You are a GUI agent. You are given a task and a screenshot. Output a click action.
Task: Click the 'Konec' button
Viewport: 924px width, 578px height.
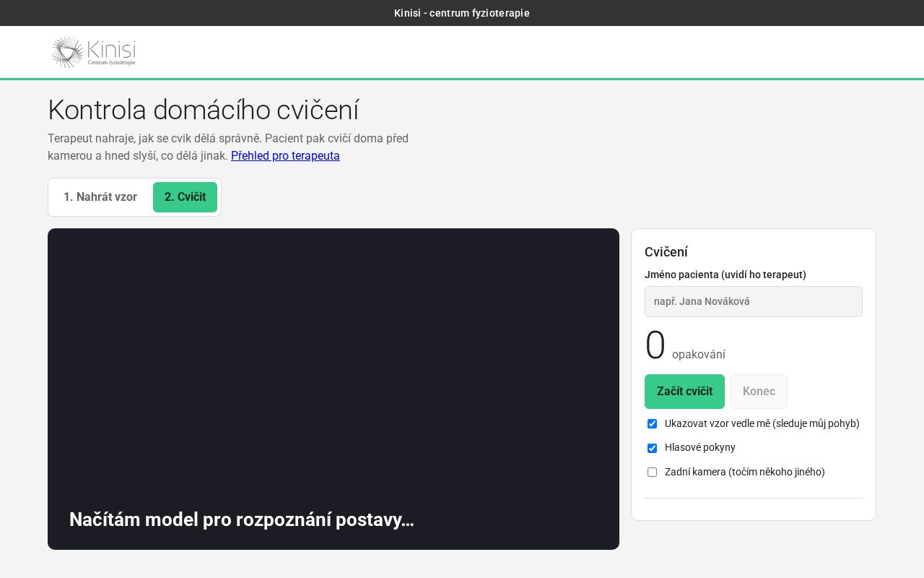pyautogui.click(x=759, y=392)
